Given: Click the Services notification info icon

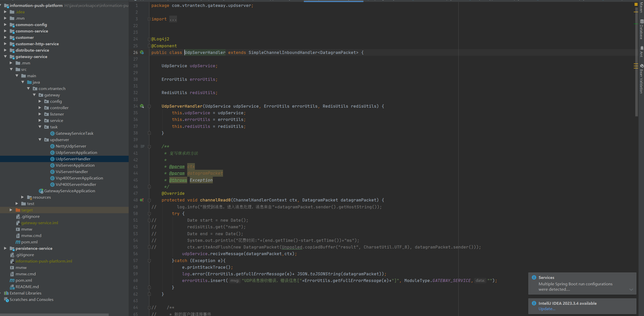Looking at the screenshot, I should (x=534, y=277).
